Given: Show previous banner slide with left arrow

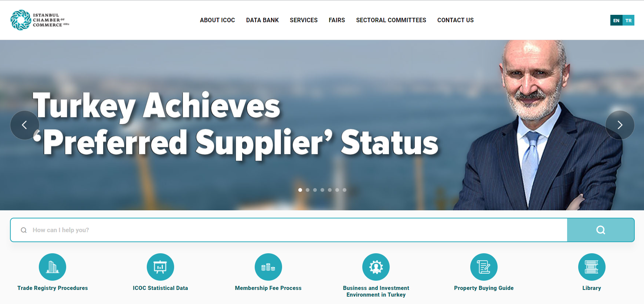Looking at the screenshot, I should 24,125.
